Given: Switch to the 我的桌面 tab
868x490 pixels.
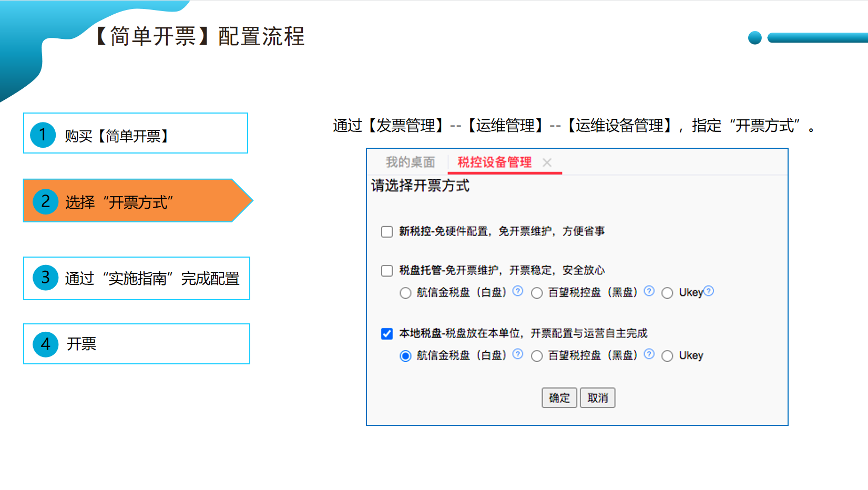Looking at the screenshot, I should click(x=411, y=162).
